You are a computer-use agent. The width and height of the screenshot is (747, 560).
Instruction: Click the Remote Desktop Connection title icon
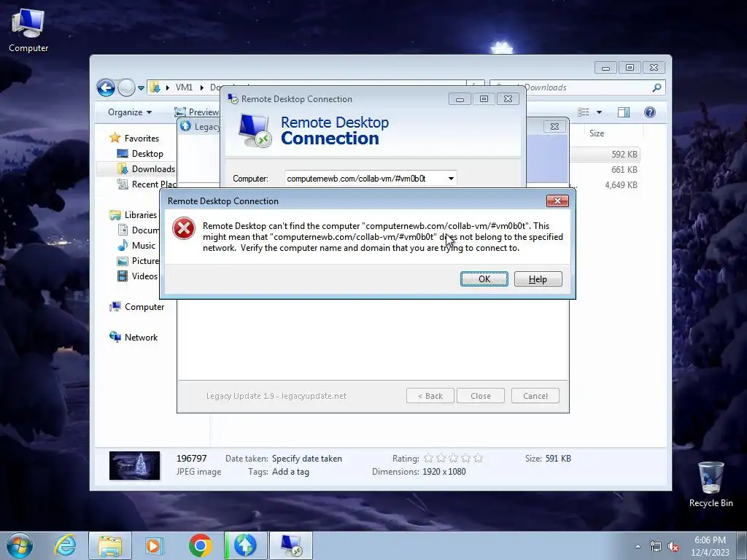coord(233,99)
